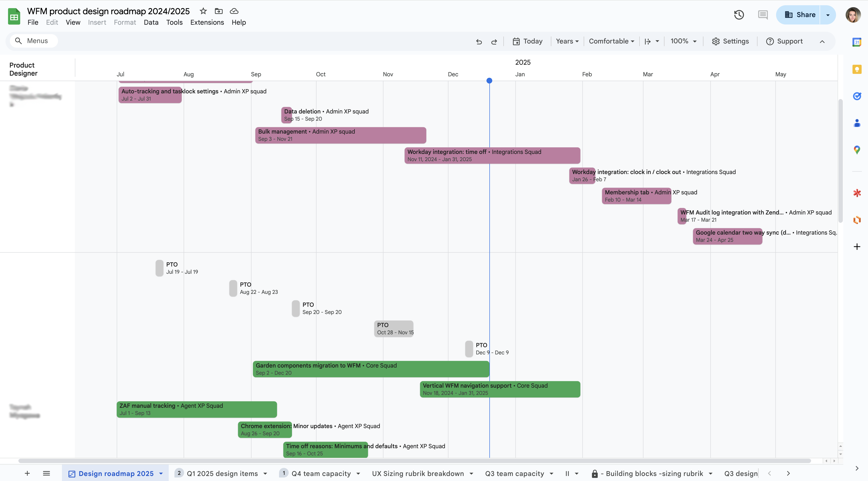The height and width of the screenshot is (481, 868).
Task: Open the 100% zoom dropdown
Action: click(x=683, y=41)
